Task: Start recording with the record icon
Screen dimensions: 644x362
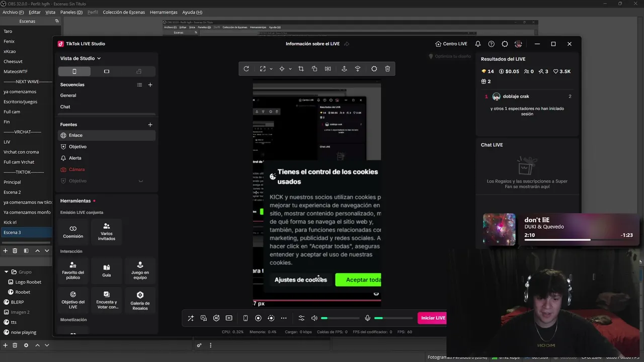Action: [258, 318]
